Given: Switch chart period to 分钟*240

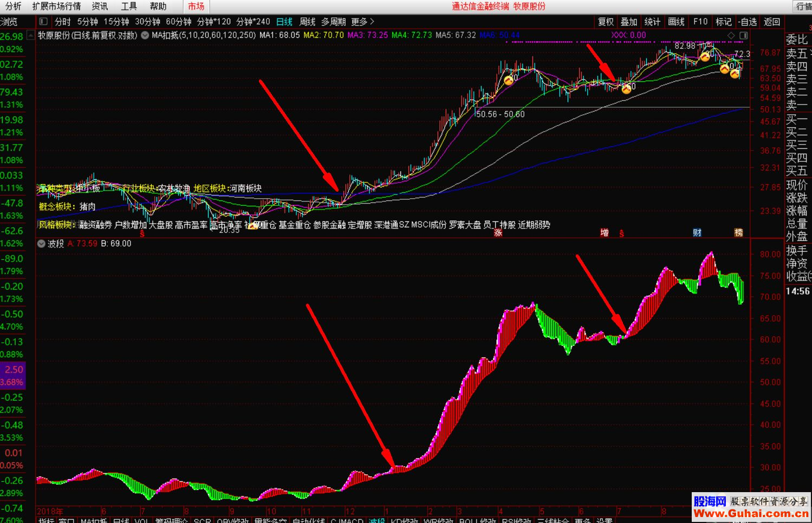Looking at the screenshot, I should click(x=253, y=22).
